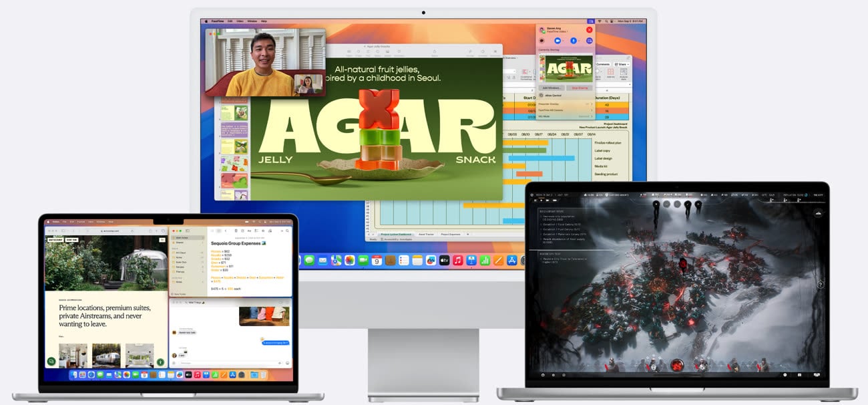This screenshot has width=868, height=405.
Task: Click the BOOK NOW button on the webpage
Action: [71, 240]
